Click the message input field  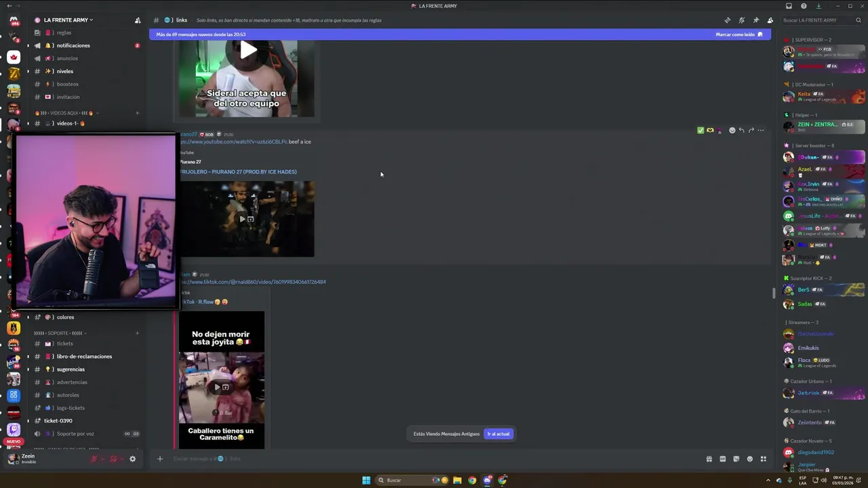click(x=434, y=459)
